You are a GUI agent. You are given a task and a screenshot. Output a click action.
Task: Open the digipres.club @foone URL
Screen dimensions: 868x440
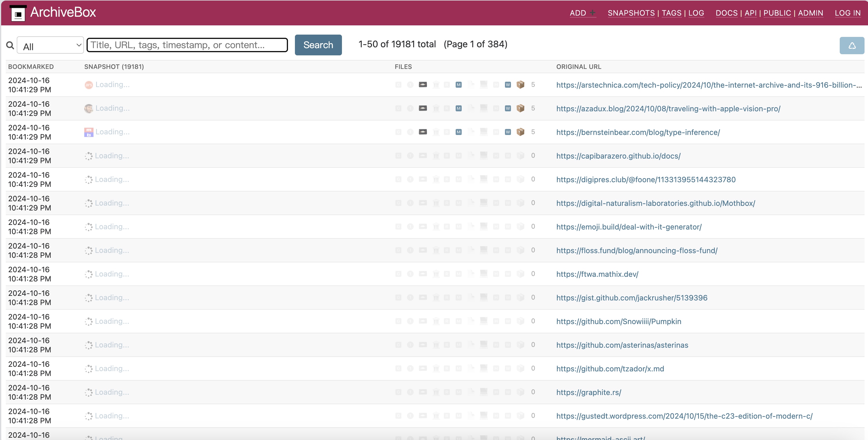(x=646, y=179)
